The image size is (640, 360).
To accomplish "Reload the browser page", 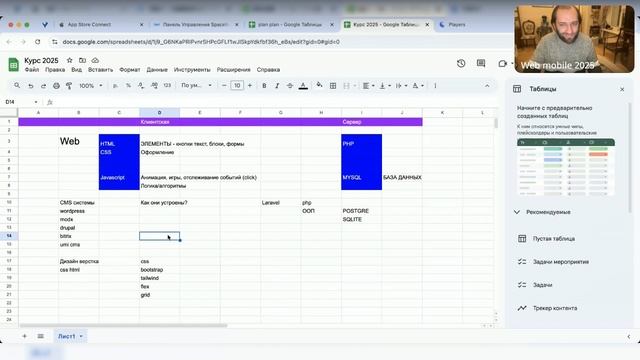I will tap(38, 42).
